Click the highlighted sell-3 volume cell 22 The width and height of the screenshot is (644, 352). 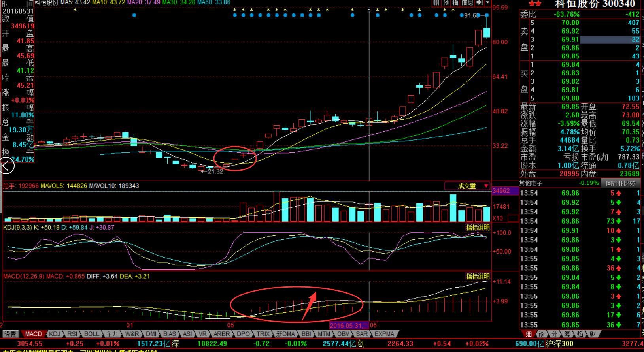(x=610, y=40)
